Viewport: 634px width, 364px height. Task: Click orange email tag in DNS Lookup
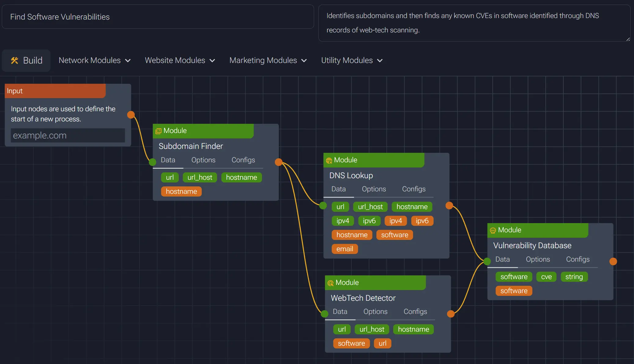(x=345, y=249)
